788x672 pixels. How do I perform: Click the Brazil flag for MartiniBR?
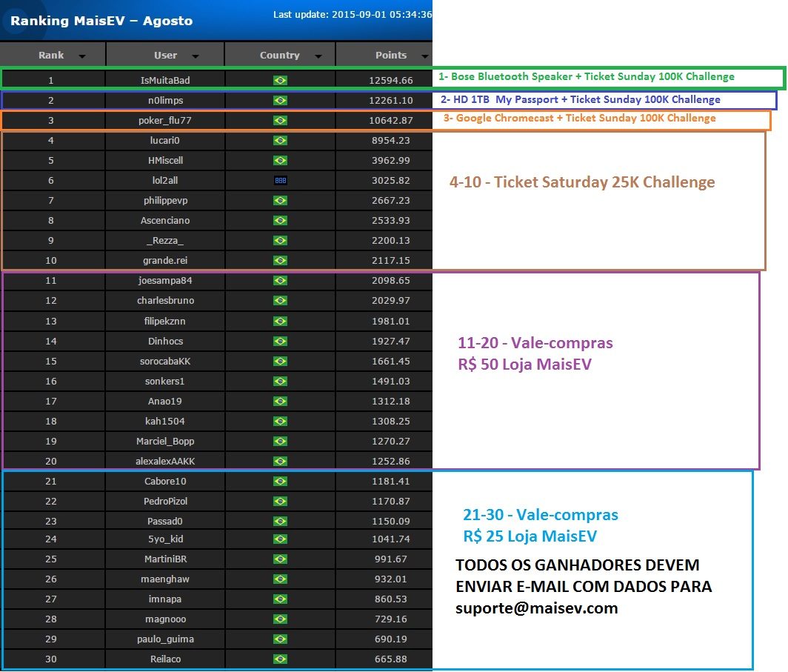click(x=280, y=559)
